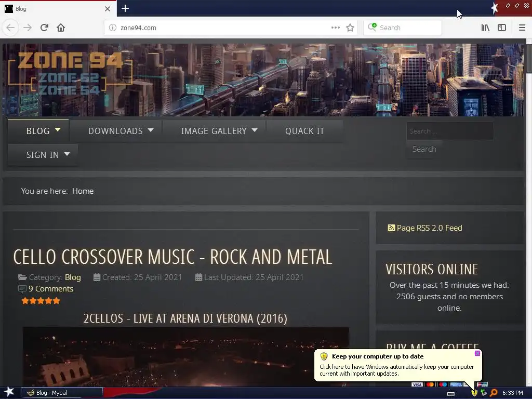The height and width of the screenshot is (399, 532).
Task: Open the QUACK IT menu item
Action: tap(304, 131)
